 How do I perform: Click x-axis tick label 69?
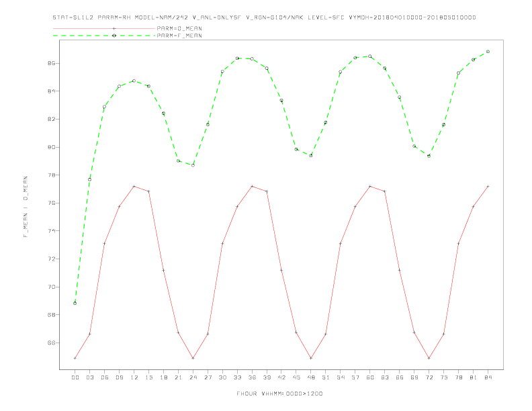(x=414, y=377)
